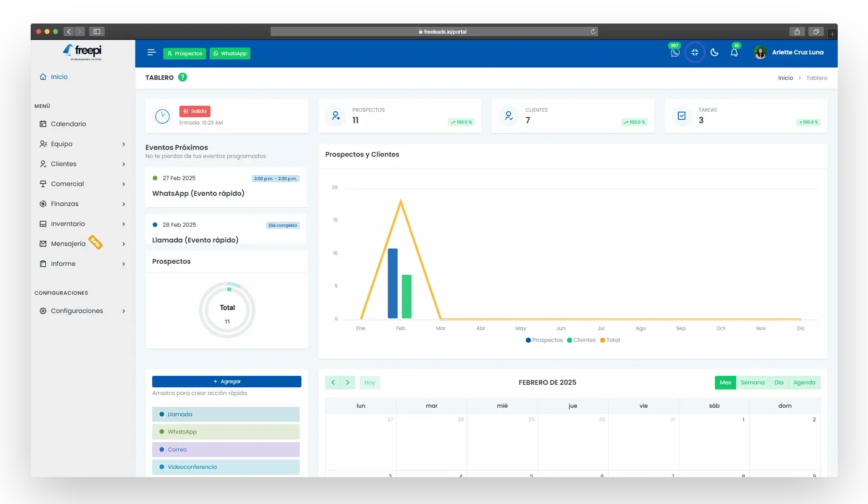This screenshot has height=504, width=868.
Task: Go to the next calendar month arrow
Action: tap(348, 383)
